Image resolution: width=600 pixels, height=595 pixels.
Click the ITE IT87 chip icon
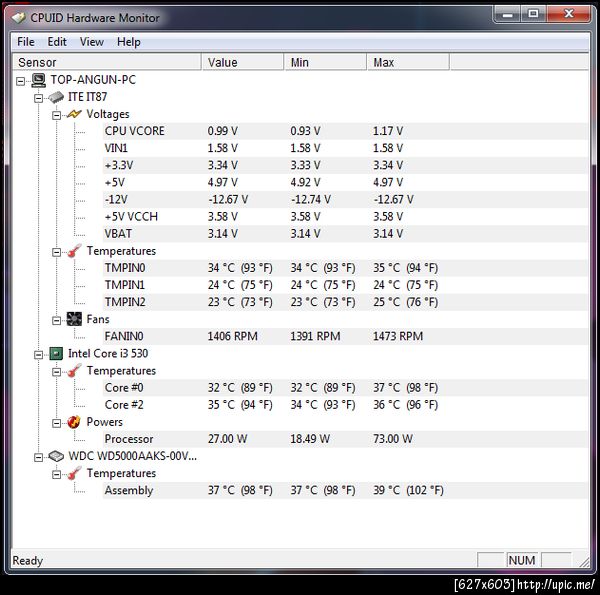(x=56, y=97)
